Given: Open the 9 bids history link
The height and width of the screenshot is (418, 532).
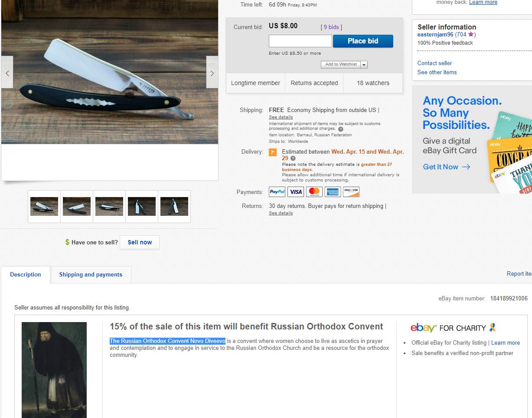Looking at the screenshot, I should tap(331, 27).
